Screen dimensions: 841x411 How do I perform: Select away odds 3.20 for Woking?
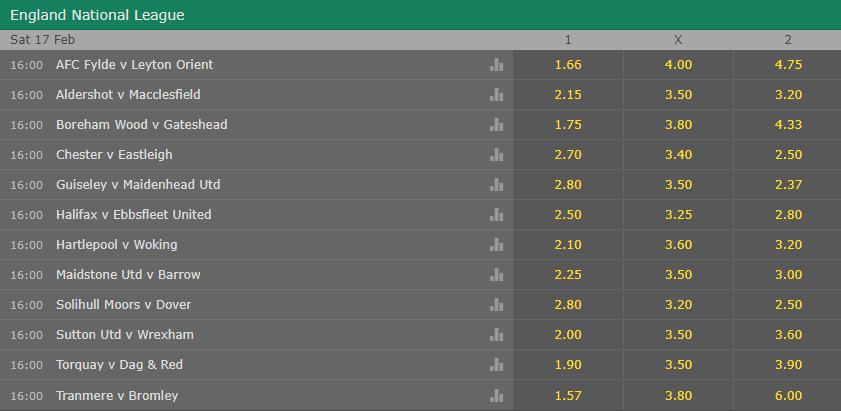tap(787, 245)
